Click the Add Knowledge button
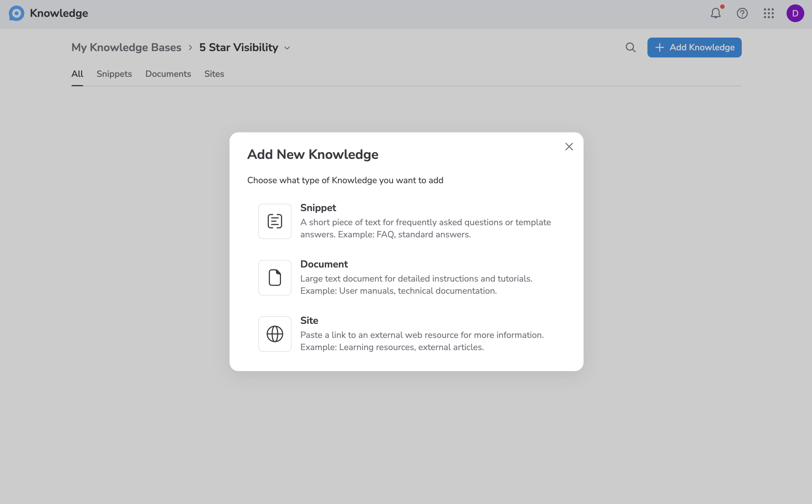 (x=694, y=47)
